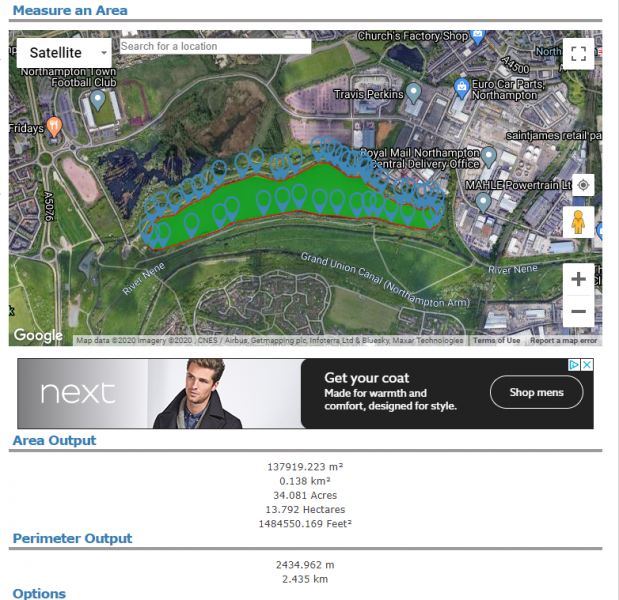Open the Terms of Use link
This screenshot has width=619, height=600.
pyautogui.click(x=496, y=340)
